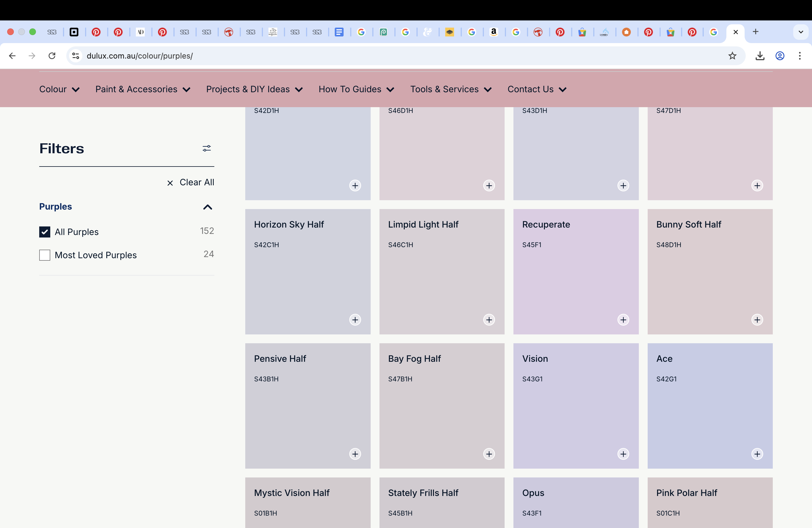Image resolution: width=812 pixels, height=528 pixels.
Task: Select the Vision colour swatch
Action: 576,406
